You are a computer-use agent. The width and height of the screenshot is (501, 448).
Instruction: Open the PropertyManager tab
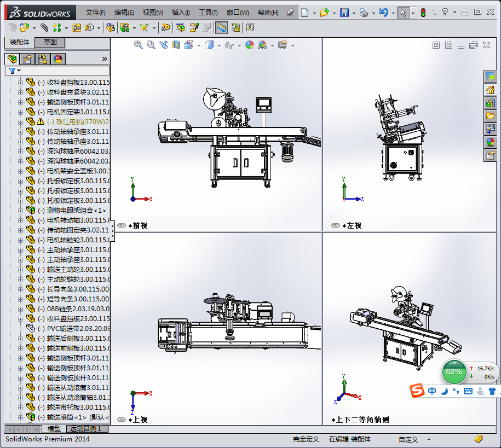27,59
